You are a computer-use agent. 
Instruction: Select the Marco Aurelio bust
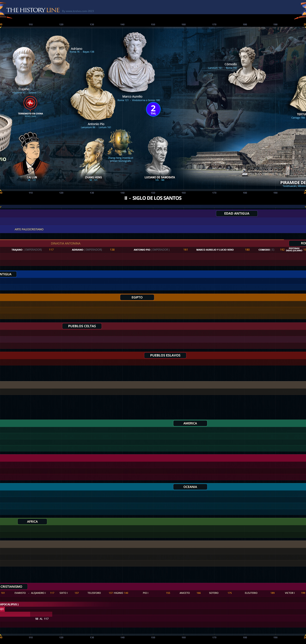tap(132, 62)
